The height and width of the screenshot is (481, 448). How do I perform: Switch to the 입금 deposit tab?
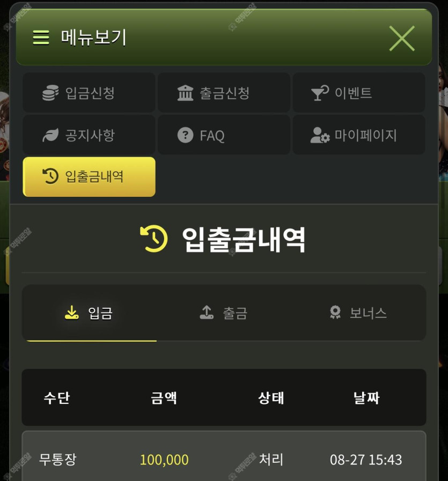[89, 313]
